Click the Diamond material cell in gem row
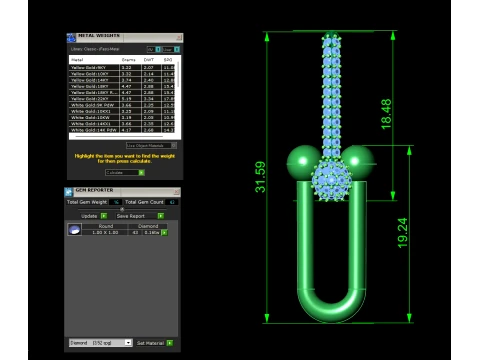Viewport: 480px width, 360px height. (x=148, y=226)
